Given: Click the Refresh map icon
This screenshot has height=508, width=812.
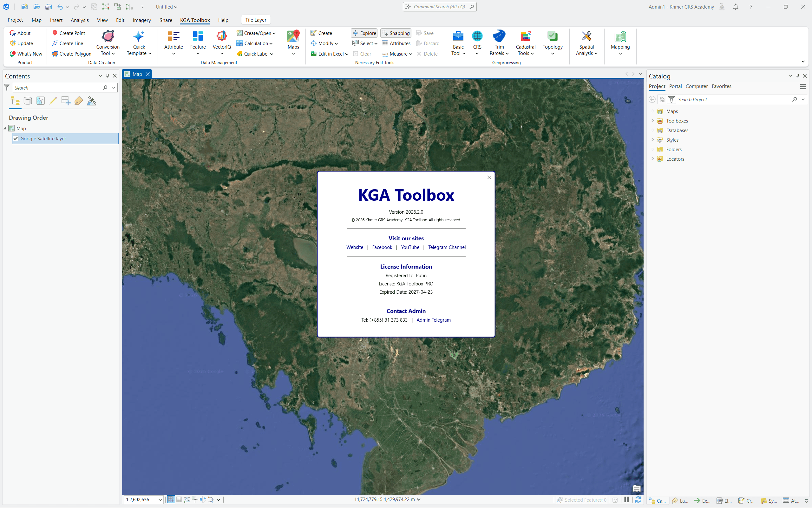Looking at the screenshot, I should (638, 500).
